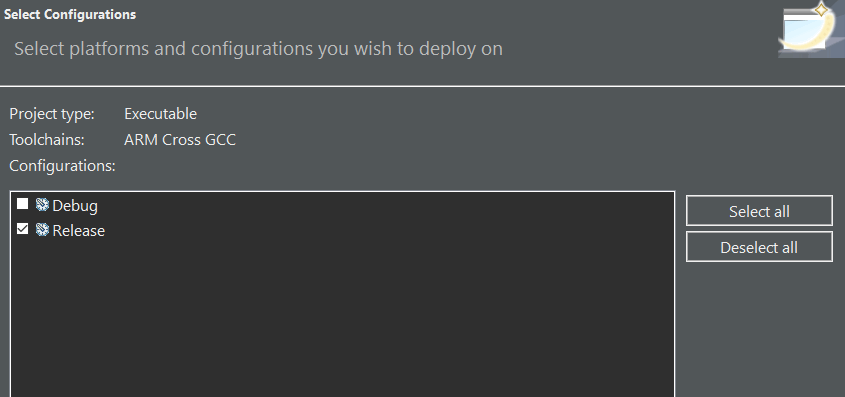Uncheck the Release configuration checkbox

(22, 229)
